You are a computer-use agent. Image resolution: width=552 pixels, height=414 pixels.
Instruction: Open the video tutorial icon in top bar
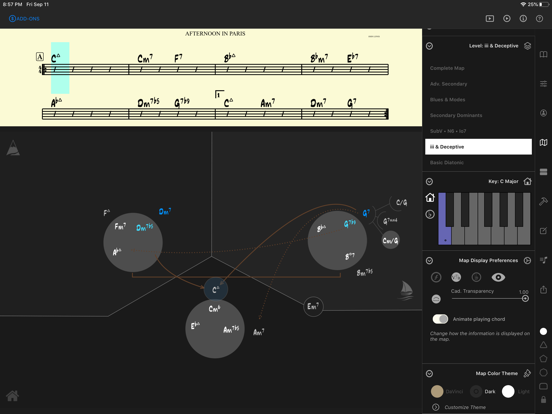coord(490,19)
